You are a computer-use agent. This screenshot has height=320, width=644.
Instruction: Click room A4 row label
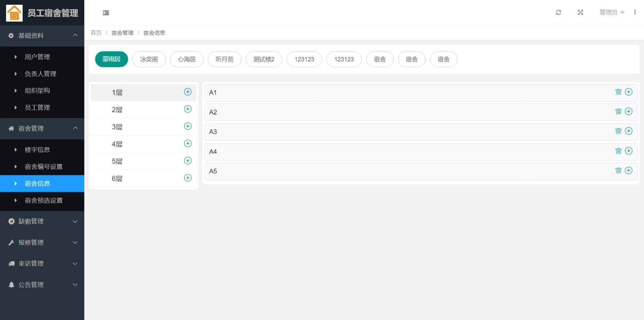pos(213,152)
